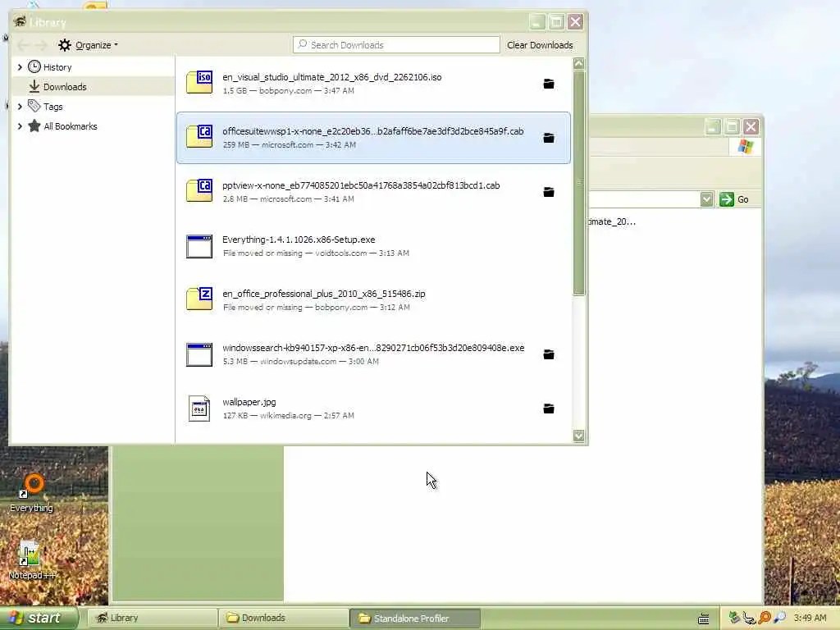
Task: Click the Go button in Explorer window
Action: tap(734, 199)
